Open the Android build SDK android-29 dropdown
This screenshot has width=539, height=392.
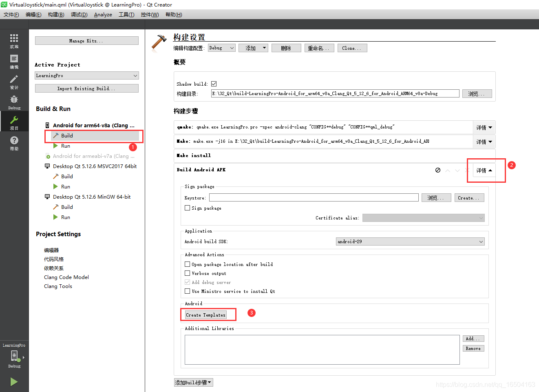pyautogui.click(x=410, y=241)
